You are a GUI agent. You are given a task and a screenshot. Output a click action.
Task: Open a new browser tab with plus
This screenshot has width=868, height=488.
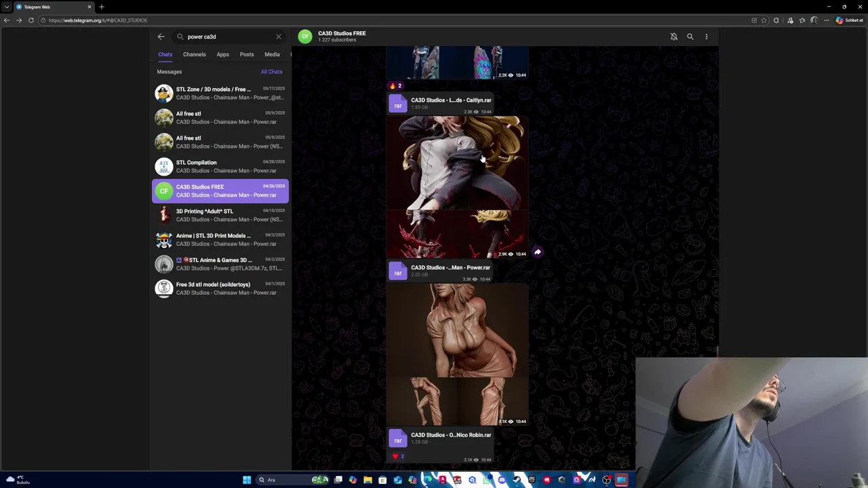(x=101, y=7)
